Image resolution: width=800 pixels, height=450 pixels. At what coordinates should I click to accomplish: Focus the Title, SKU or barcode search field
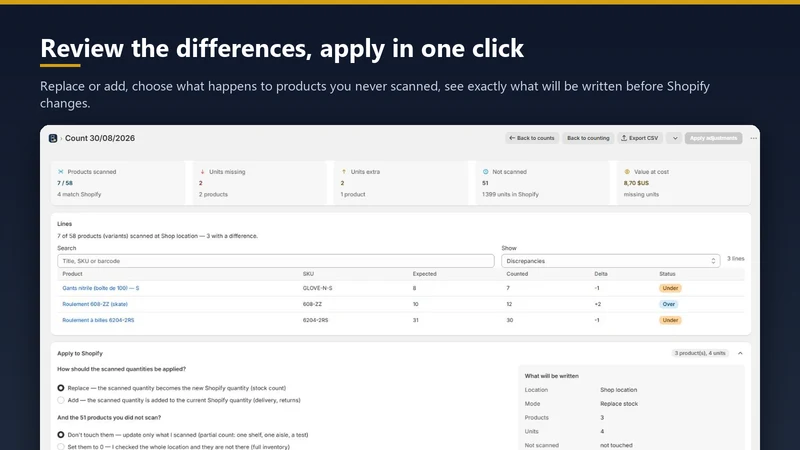(276, 261)
